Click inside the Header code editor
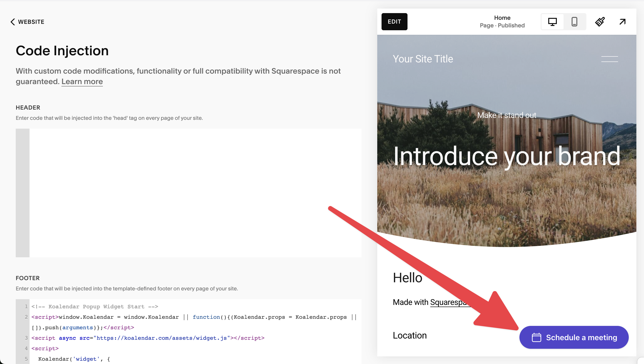644x364 pixels. pos(195,193)
